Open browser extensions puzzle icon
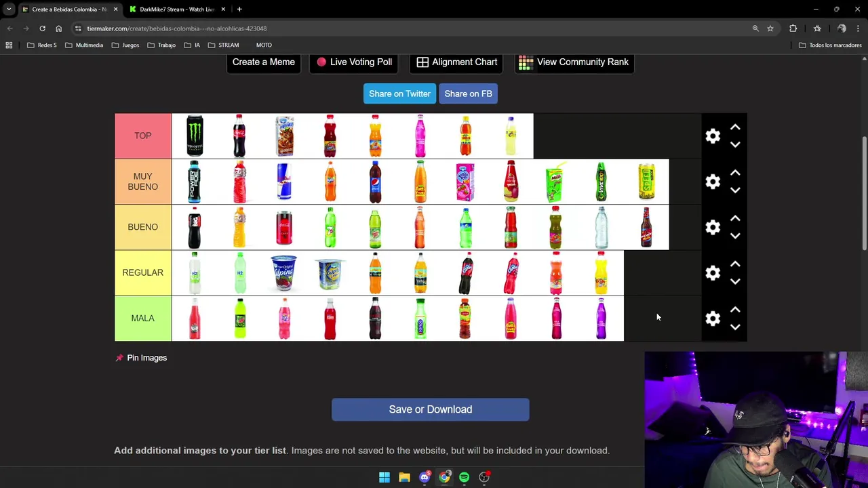The width and height of the screenshot is (868, 488). click(x=793, y=28)
